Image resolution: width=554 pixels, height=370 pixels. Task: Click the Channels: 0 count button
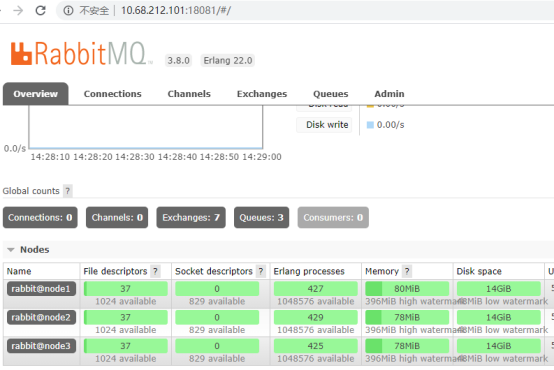117,217
